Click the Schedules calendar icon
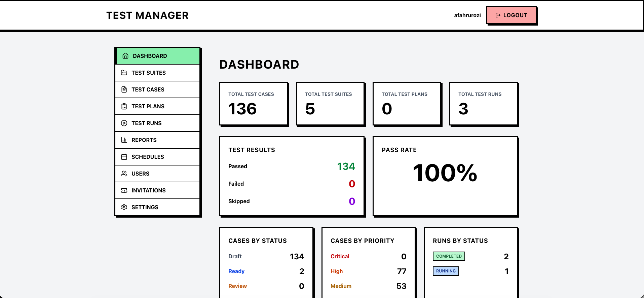644x298 pixels. pyautogui.click(x=124, y=157)
